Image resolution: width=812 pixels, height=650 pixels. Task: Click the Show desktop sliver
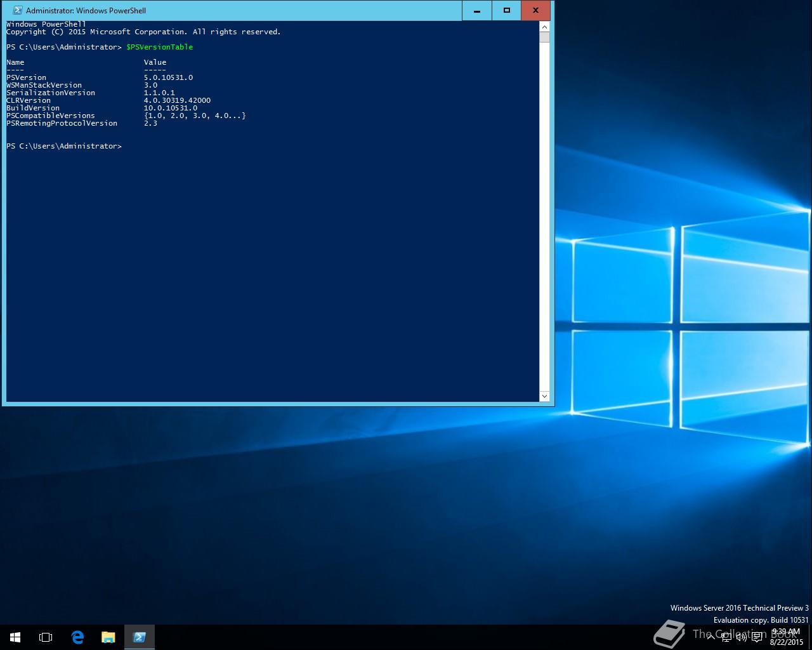pos(810,637)
